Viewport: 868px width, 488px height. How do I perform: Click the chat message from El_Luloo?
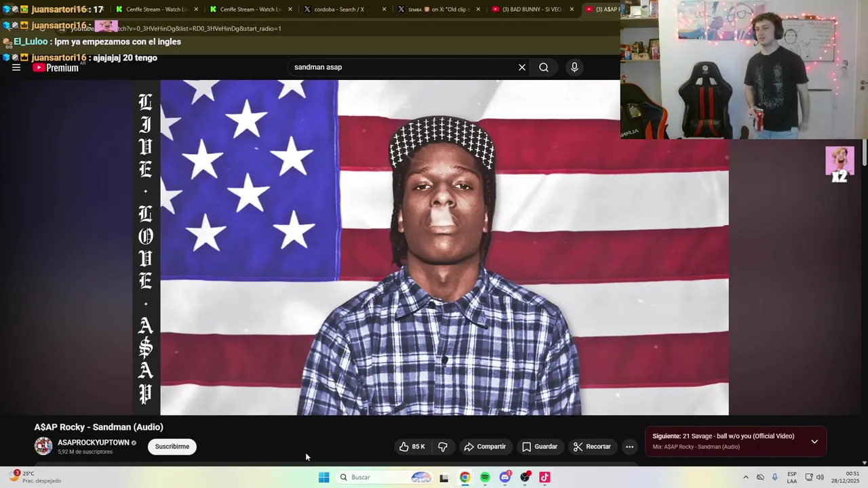click(x=92, y=41)
